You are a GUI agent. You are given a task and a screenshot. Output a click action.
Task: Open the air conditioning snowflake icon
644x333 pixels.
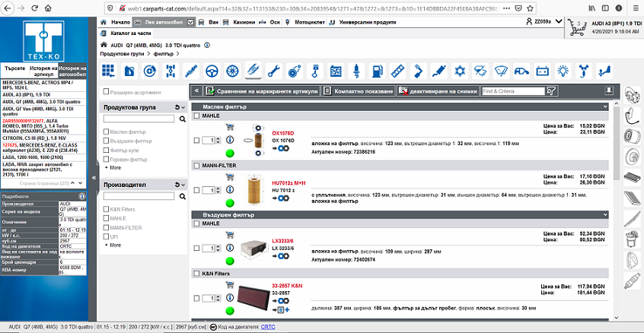coord(459,71)
